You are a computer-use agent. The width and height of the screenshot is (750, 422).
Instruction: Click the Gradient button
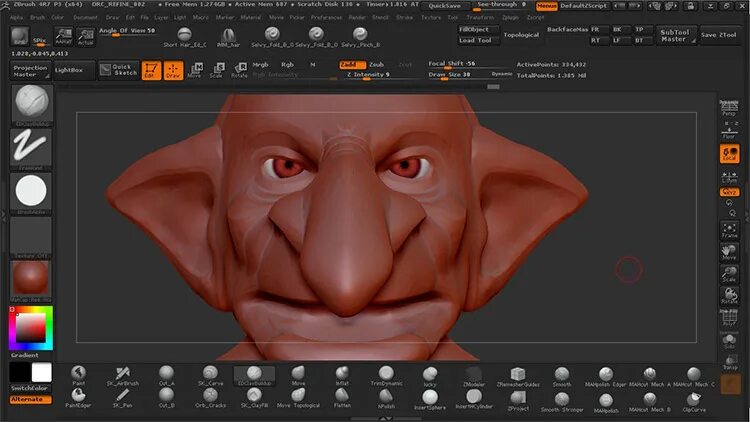tap(25, 355)
